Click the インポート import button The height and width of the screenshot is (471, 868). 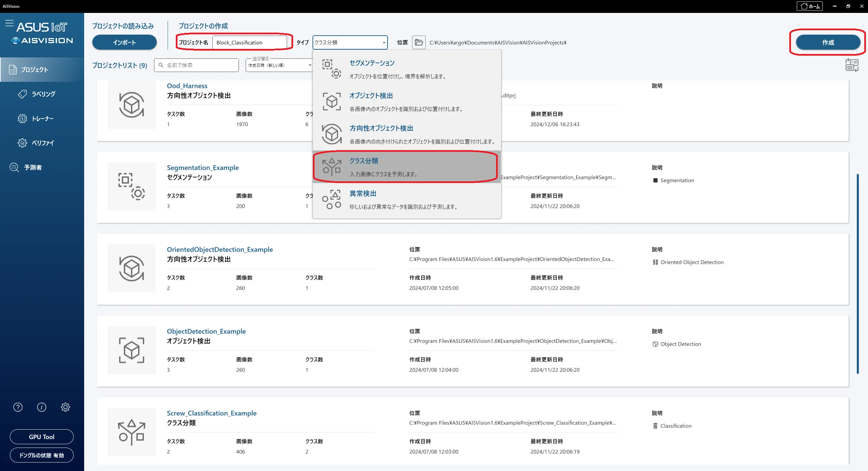click(125, 42)
